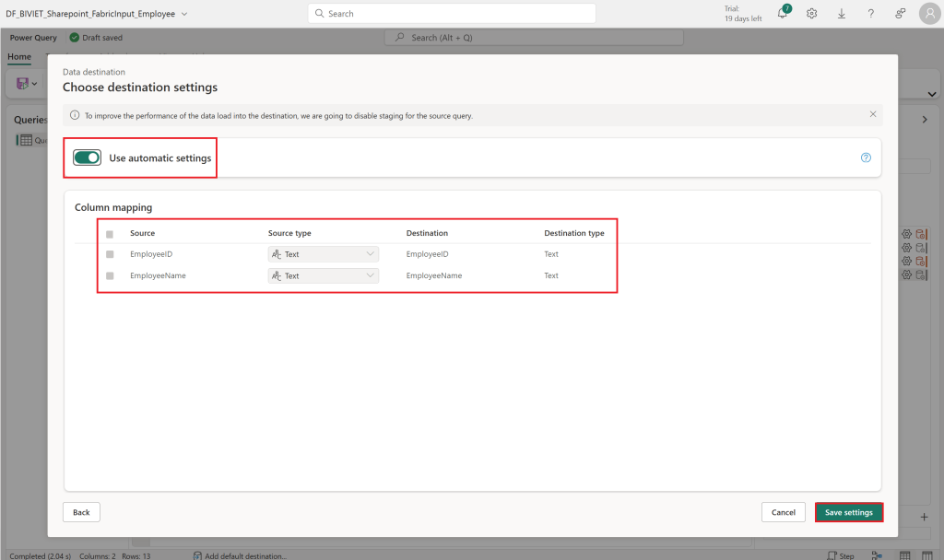This screenshot has width=944, height=560.
Task: Click the automatic settings help icon
Action: click(x=866, y=157)
